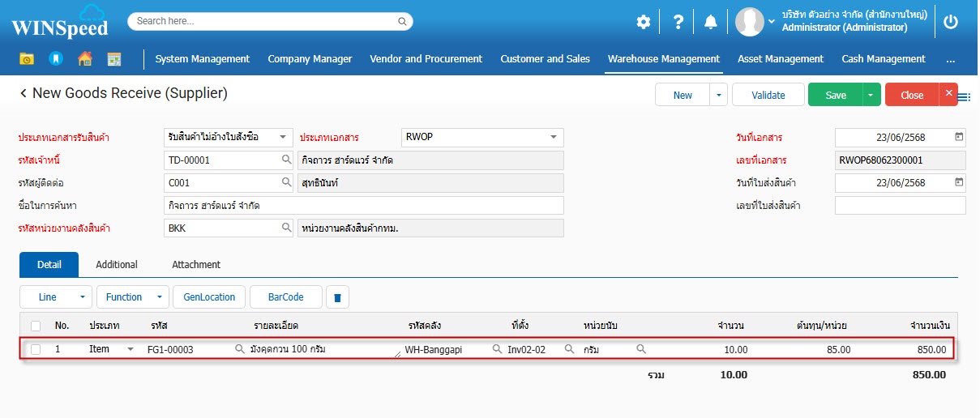Search creditor code TD-00001 lookup icon
This screenshot has height=418, width=980.
click(286, 160)
